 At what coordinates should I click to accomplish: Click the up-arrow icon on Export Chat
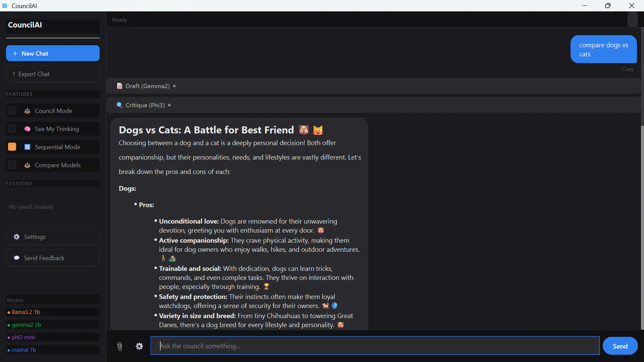(x=14, y=74)
